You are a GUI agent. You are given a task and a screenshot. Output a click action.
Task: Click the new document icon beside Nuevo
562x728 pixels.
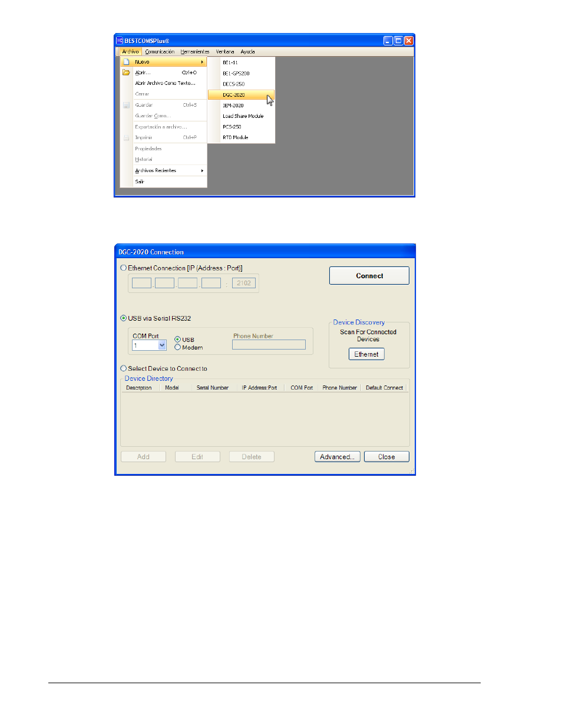coord(126,62)
